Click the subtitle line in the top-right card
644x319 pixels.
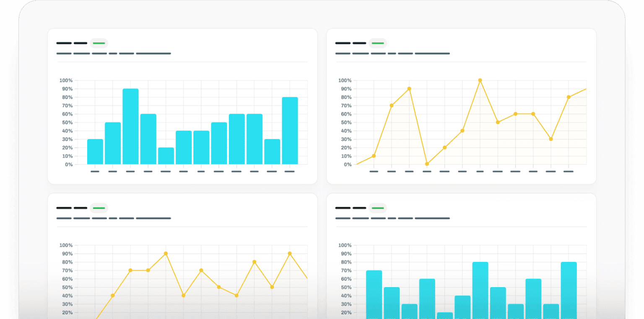[392, 54]
